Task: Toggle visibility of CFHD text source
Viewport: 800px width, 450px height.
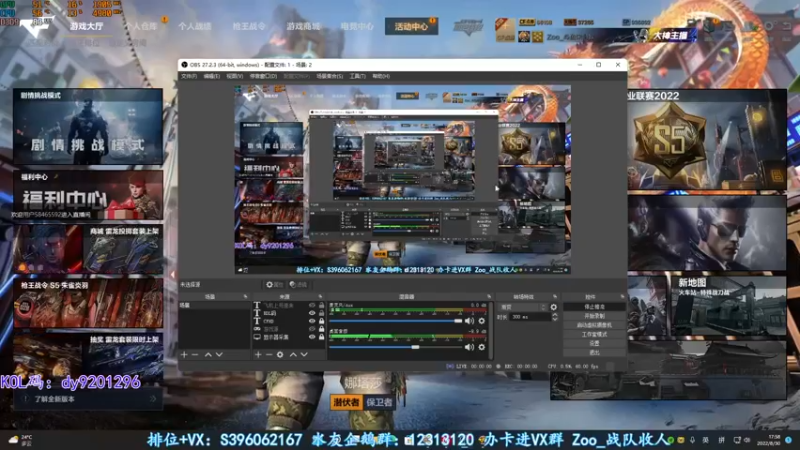Action: coord(312,321)
